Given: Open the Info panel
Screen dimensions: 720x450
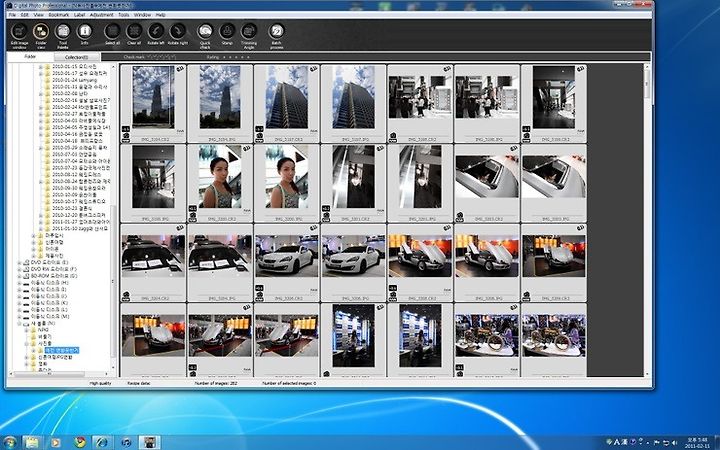Looking at the screenshot, I should pos(84,35).
